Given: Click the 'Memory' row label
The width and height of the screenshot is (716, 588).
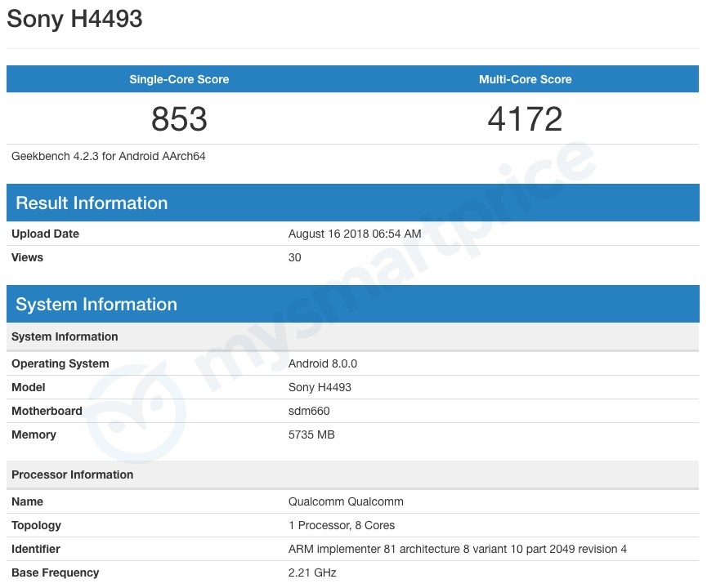Looking at the screenshot, I should (x=34, y=435).
